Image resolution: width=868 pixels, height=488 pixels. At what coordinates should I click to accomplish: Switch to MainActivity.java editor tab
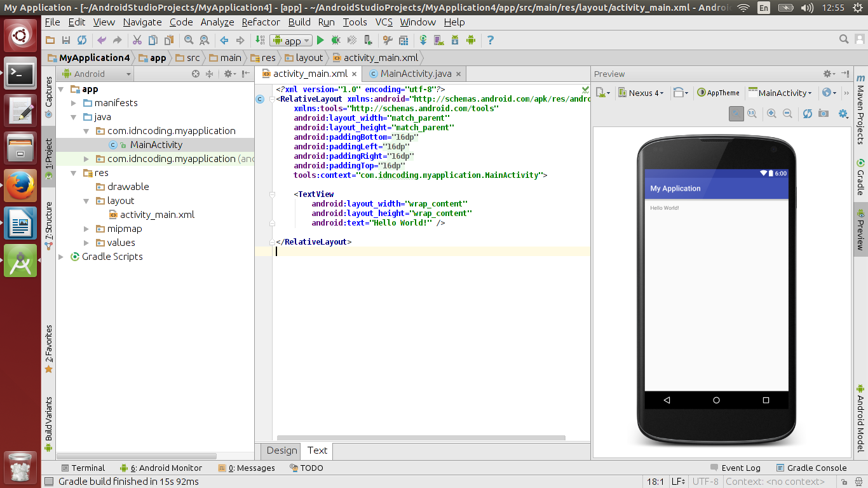[416, 74]
